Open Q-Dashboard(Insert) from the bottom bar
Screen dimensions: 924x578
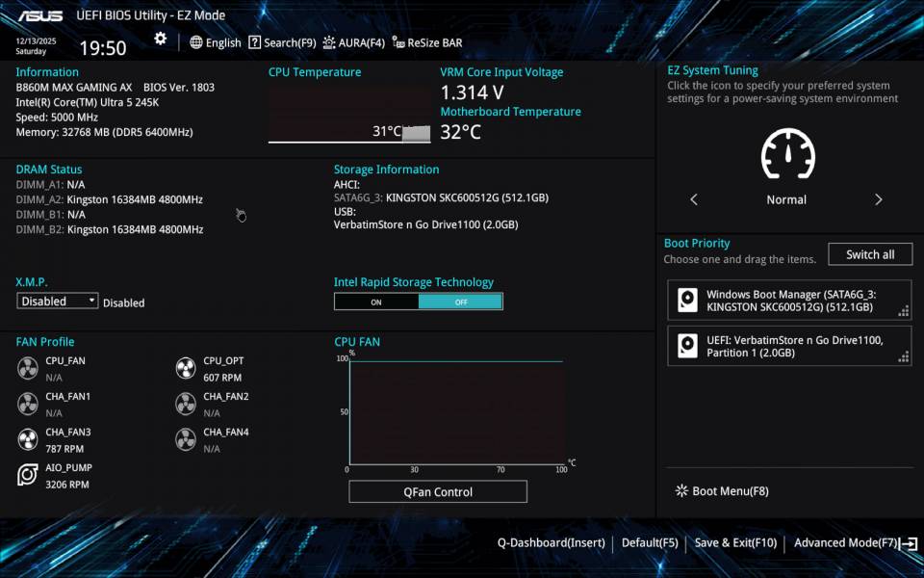551,542
